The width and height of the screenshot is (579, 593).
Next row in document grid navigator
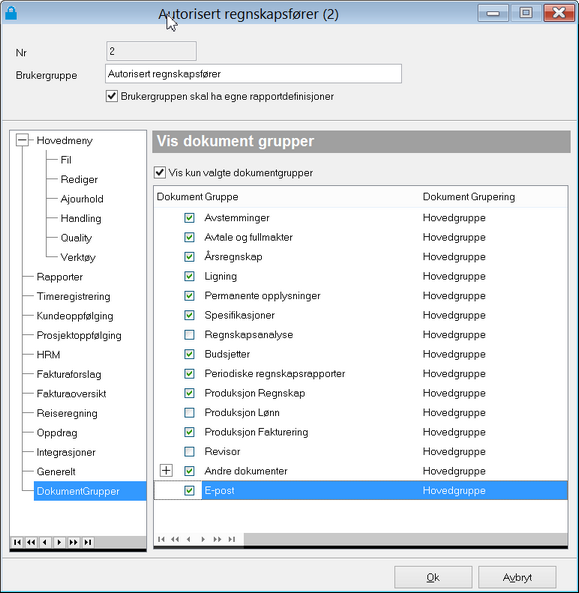[203, 539]
